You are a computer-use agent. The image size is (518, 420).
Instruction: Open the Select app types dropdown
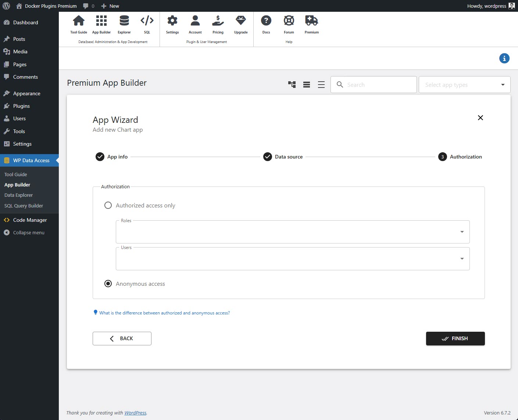click(464, 85)
